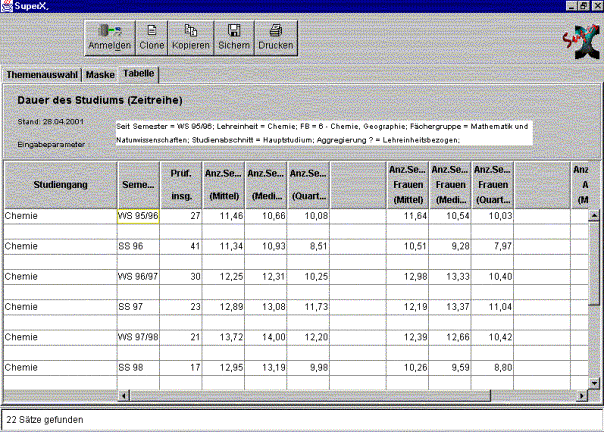Sort by Studiengang column header
This screenshot has width=604, height=432.
[59, 185]
